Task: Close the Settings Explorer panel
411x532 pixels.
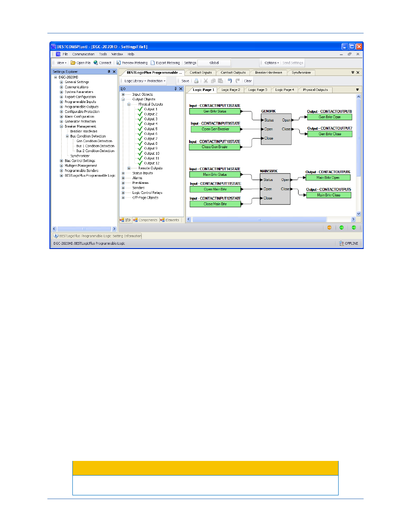Action: pyautogui.click(x=114, y=72)
